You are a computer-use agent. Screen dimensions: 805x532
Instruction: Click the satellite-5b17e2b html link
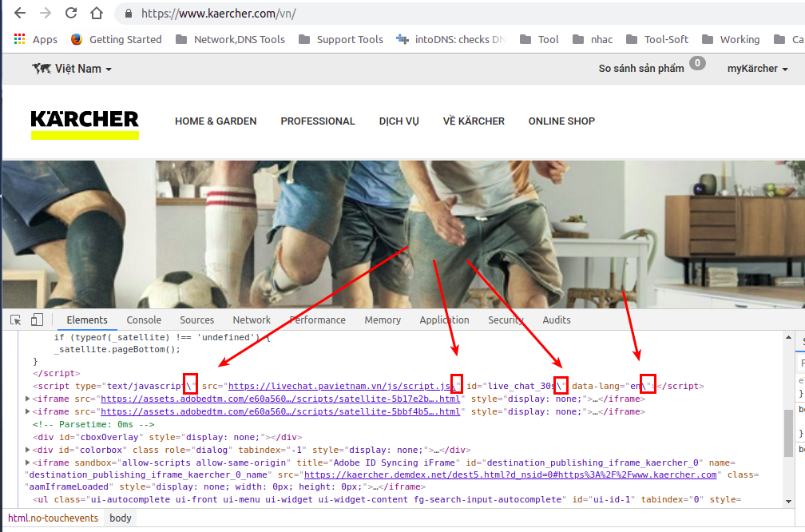click(280, 399)
